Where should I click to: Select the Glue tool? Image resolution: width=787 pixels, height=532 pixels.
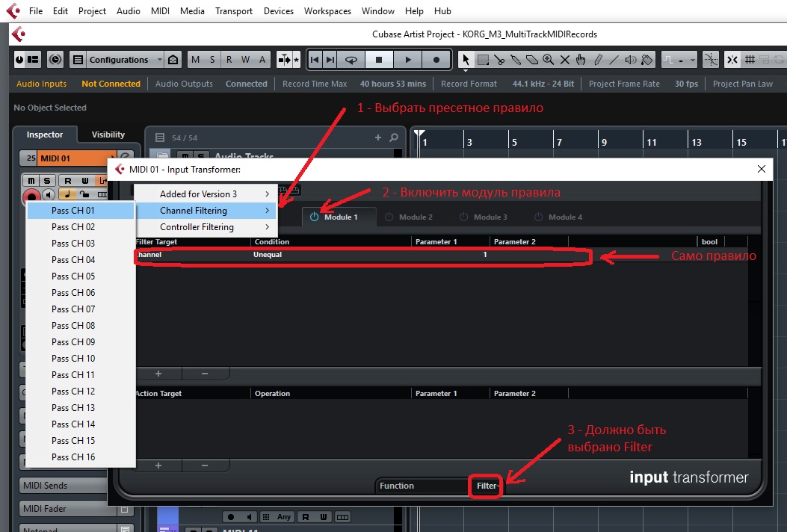click(x=516, y=60)
